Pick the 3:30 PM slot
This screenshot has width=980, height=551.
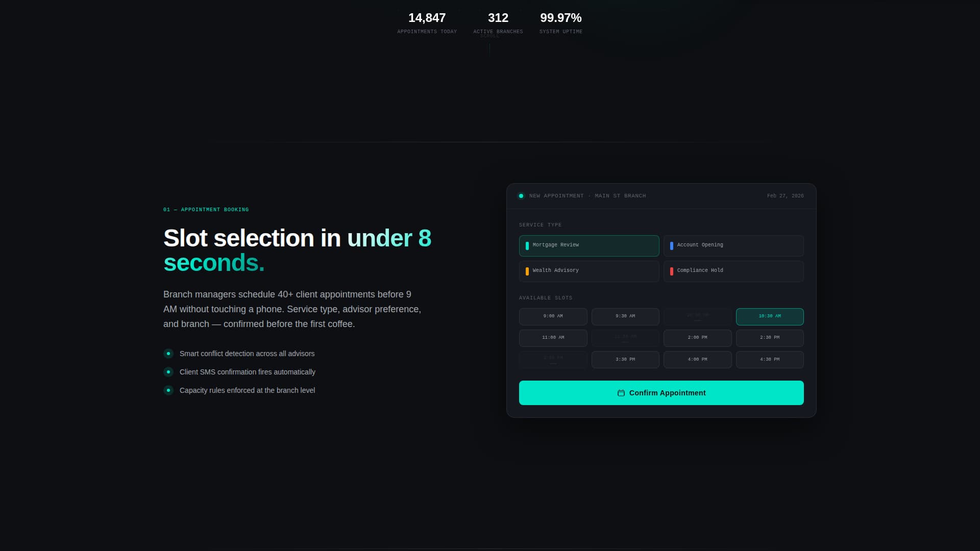coord(625,360)
